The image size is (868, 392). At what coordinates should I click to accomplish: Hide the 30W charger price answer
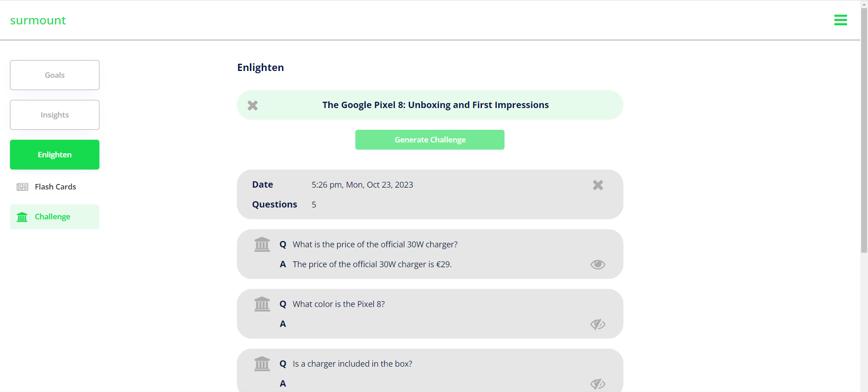(x=598, y=264)
